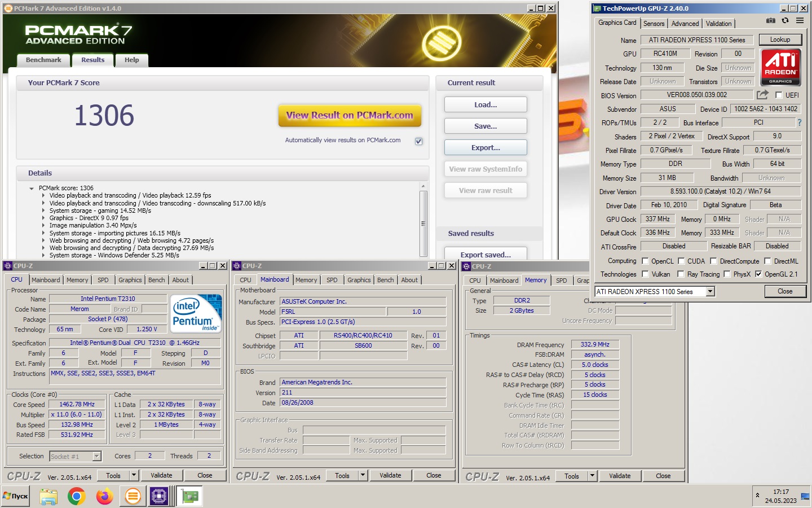Click the Load... button
Image resolution: width=812 pixels, height=508 pixels.
tap(486, 104)
